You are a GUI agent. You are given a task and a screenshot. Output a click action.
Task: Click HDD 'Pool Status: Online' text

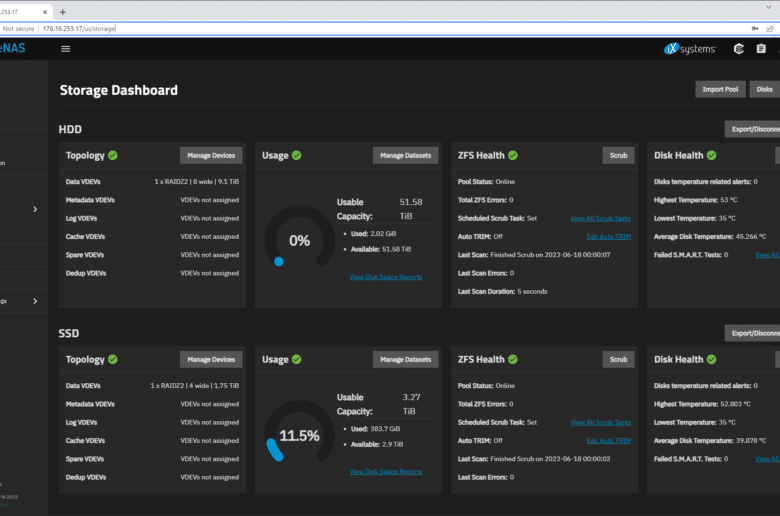click(486, 182)
